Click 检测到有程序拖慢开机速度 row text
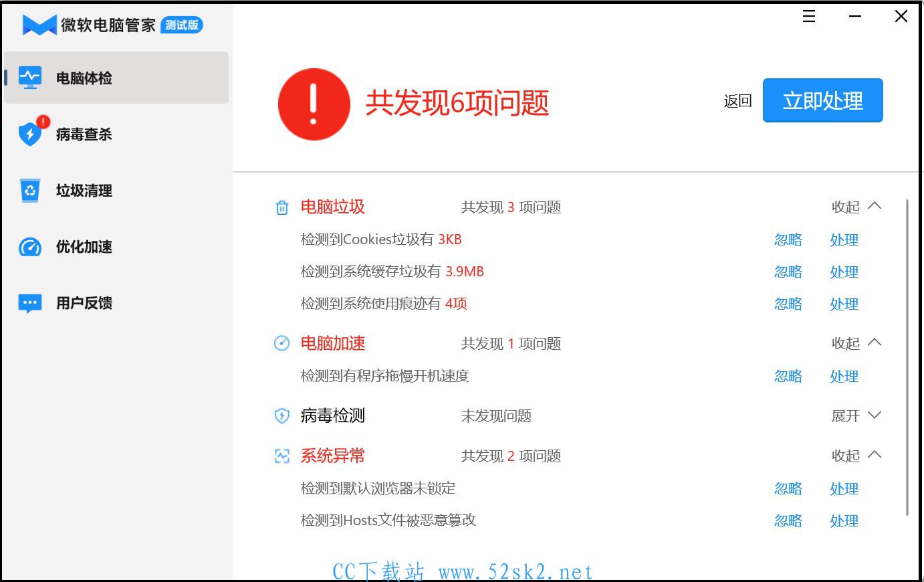 coord(385,376)
